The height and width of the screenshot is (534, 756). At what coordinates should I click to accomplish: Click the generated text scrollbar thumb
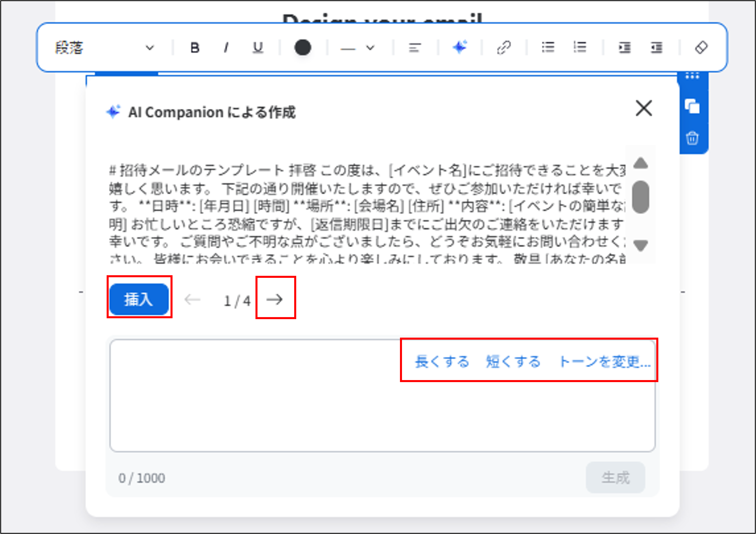pos(641,197)
